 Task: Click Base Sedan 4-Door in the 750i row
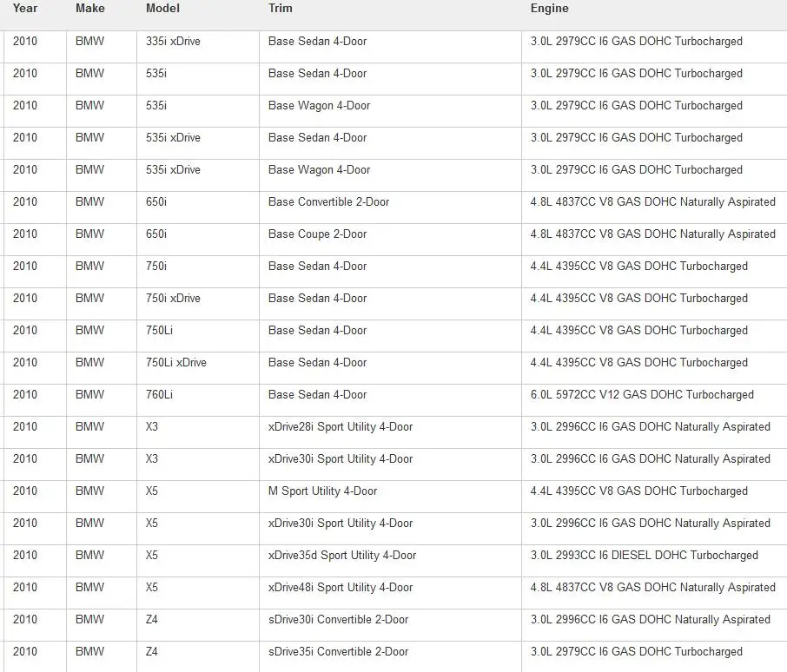[317, 266]
